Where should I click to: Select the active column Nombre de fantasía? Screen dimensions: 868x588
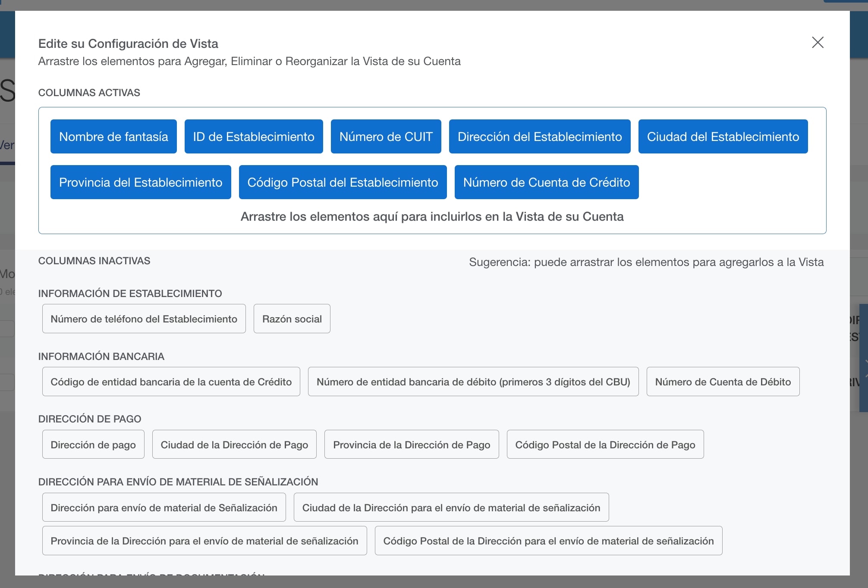(x=113, y=137)
